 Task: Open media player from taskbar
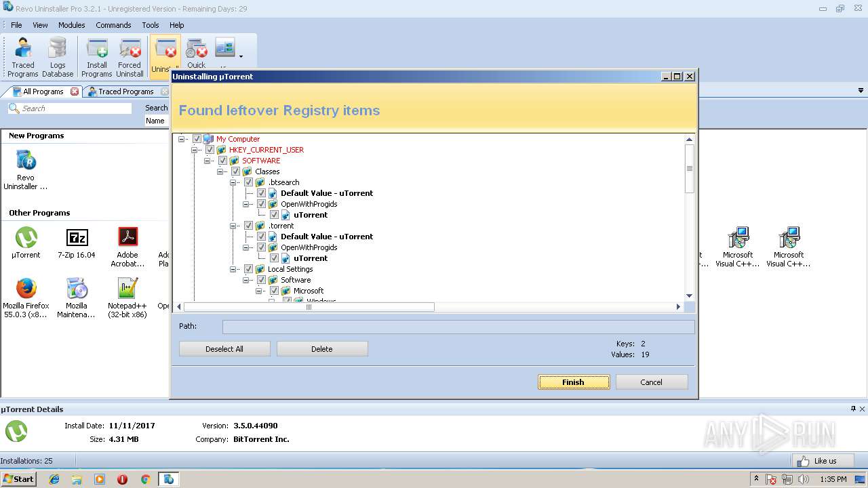(100, 479)
